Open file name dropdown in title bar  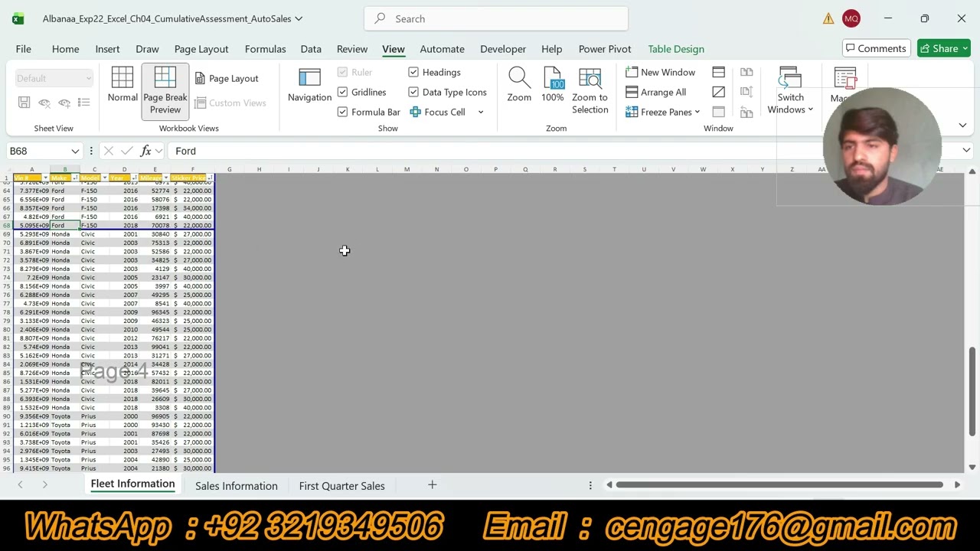299,18
